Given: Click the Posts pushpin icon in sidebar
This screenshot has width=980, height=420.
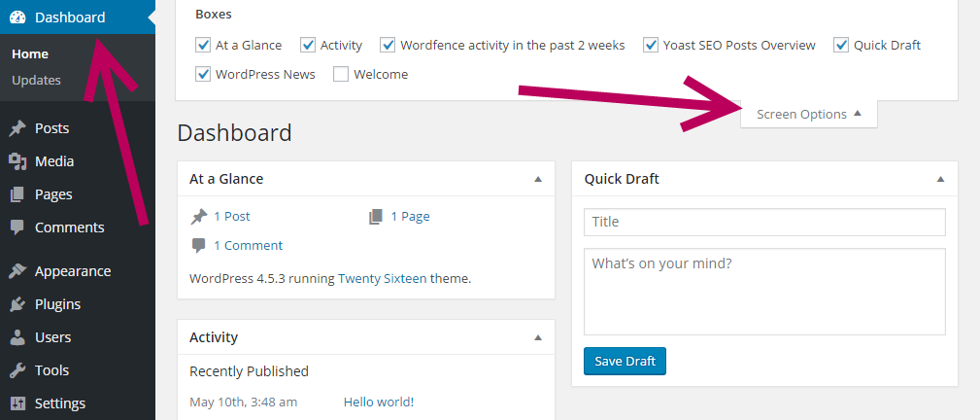Looking at the screenshot, I should point(17,128).
